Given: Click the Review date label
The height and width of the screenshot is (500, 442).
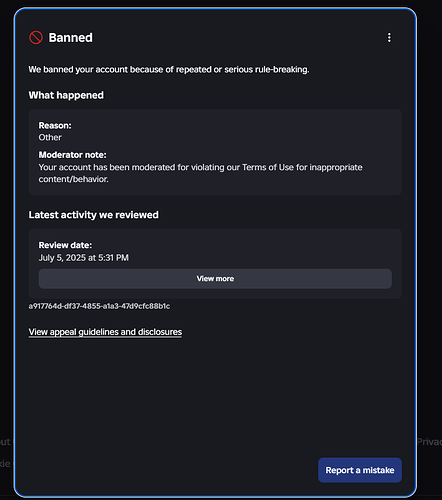Looking at the screenshot, I should tap(65, 245).
